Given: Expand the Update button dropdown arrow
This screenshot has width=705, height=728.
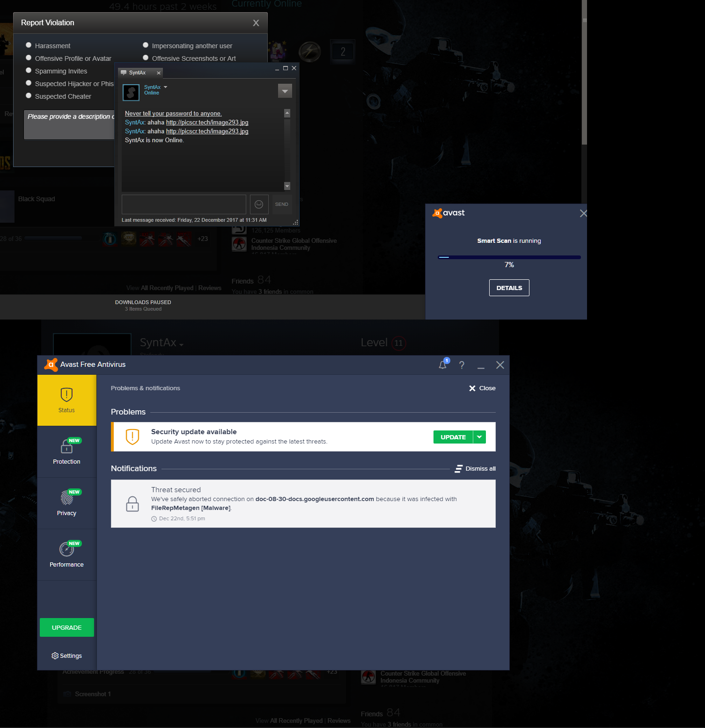Looking at the screenshot, I should click(x=479, y=437).
